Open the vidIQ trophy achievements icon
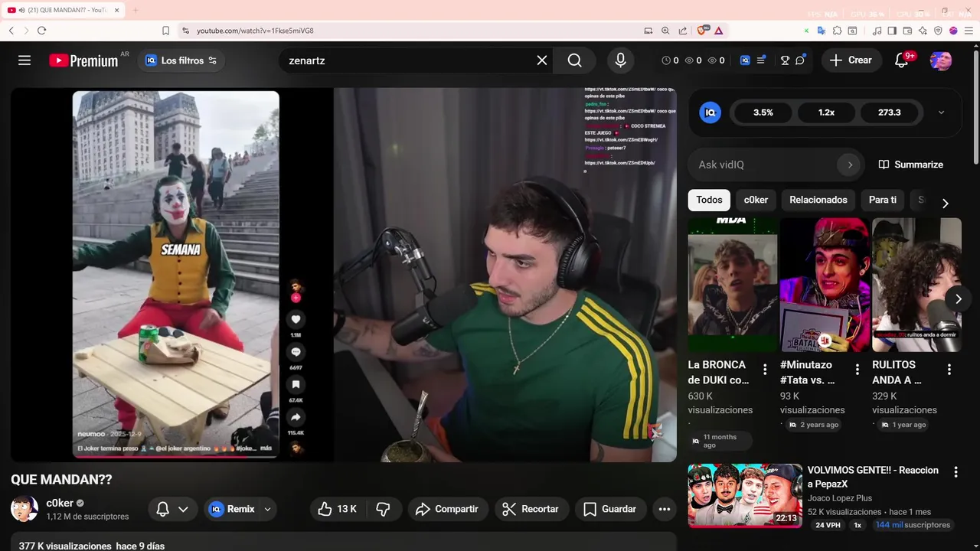Screen dimensions: 980x551 [x=785, y=60]
